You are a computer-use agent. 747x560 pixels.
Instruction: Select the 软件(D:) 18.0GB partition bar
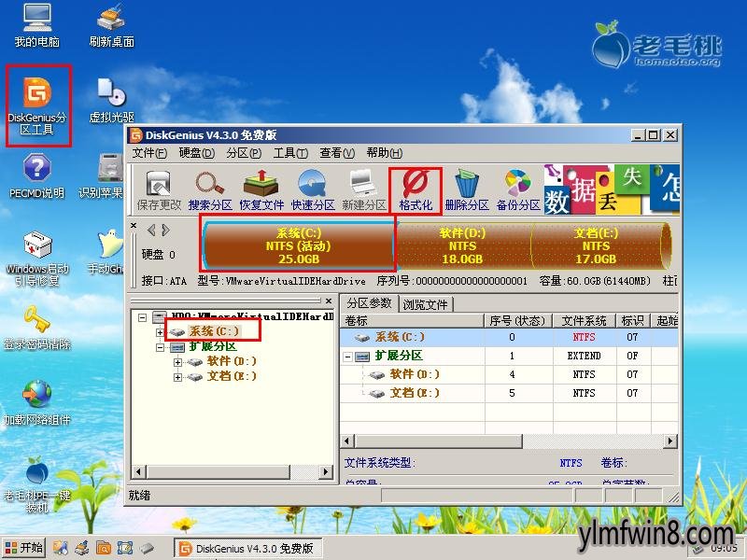(x=462, y=245)
